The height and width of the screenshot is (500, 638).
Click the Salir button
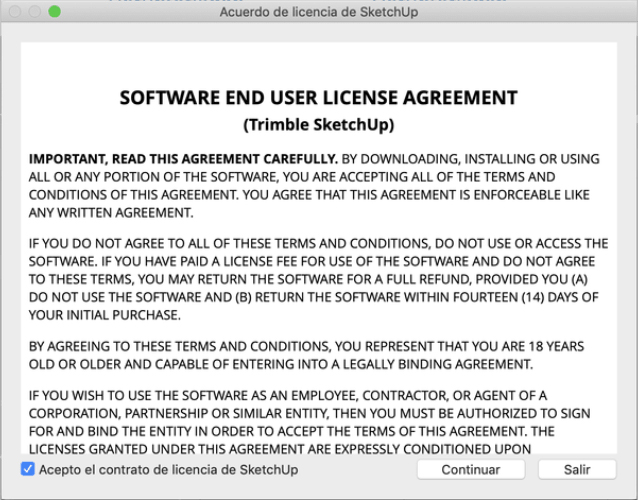(x=577, y=469)
